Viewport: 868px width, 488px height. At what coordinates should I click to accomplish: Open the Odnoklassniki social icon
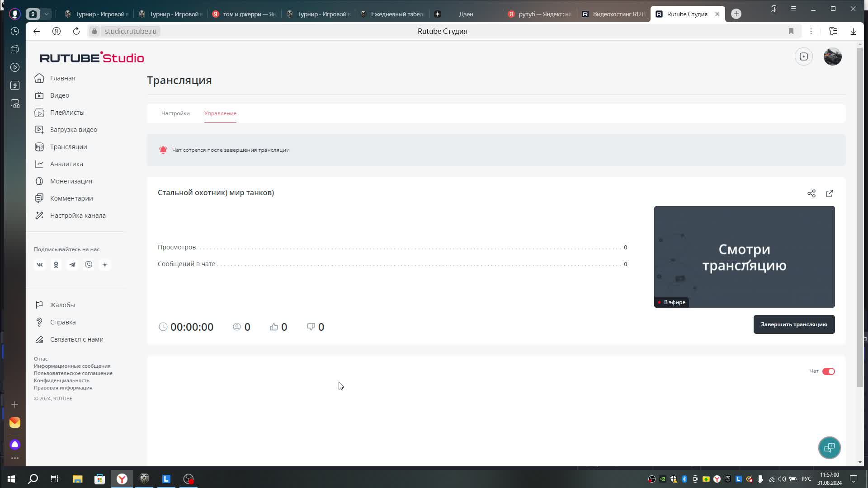coord(56,265)
